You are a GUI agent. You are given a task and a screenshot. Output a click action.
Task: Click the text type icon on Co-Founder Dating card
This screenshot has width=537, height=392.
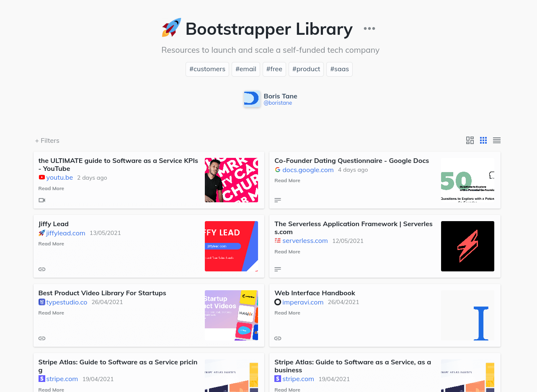tap(278, 200)
